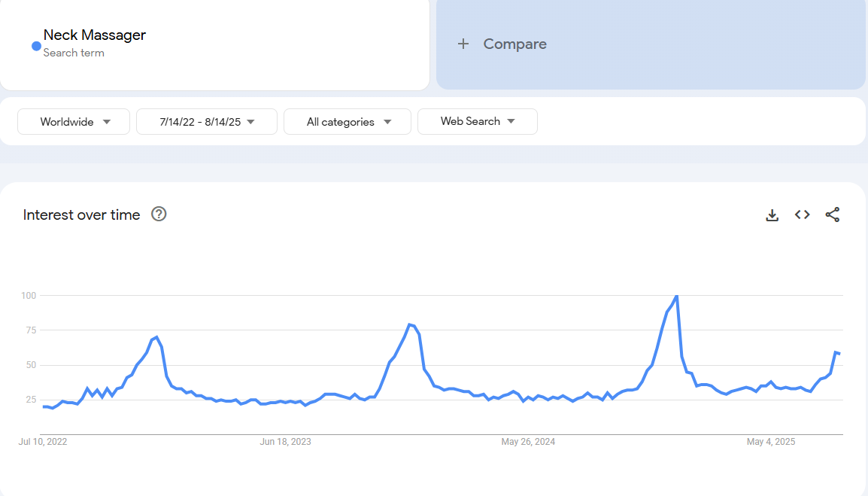Open the embed code icon

tap(802, 215)
